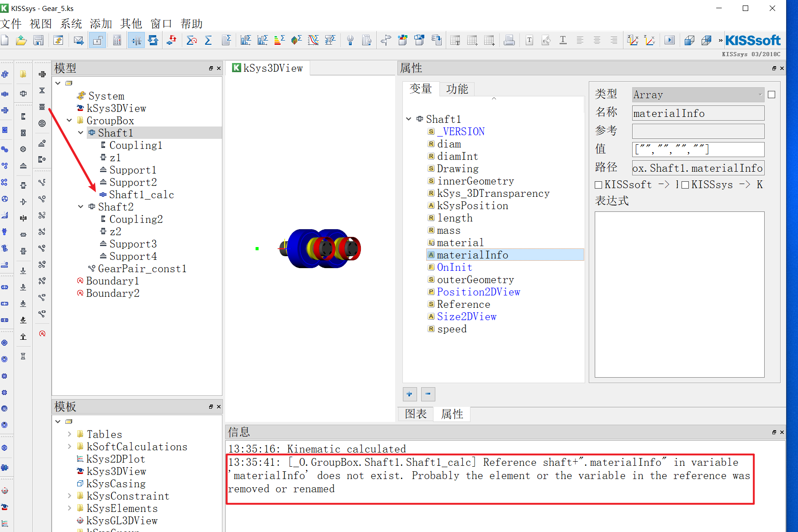Image resolution: width=798 pixels, height=532 pixels.
Task: Click the 3D gear shaft model view
Action: click(x=320, y=248)
